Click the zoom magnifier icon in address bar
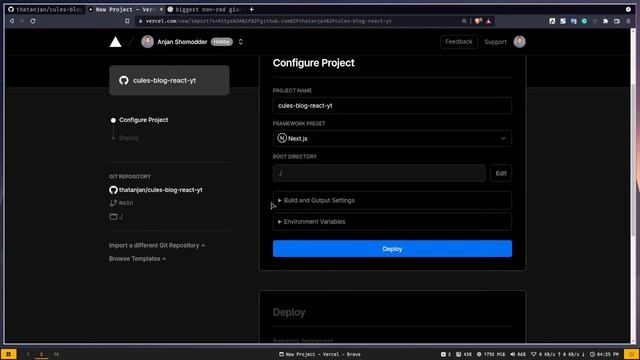This screenshot has width=640, height=360. [464, 21]
